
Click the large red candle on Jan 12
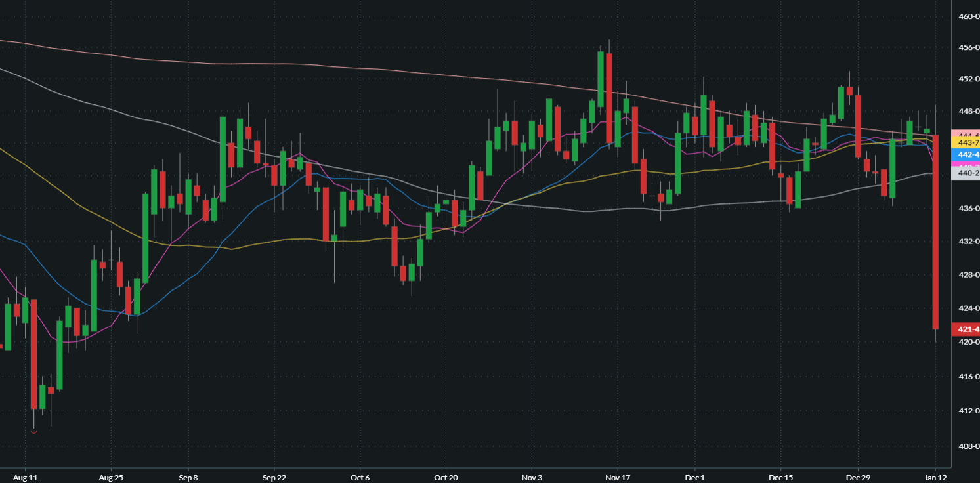[x=935, y=231]
